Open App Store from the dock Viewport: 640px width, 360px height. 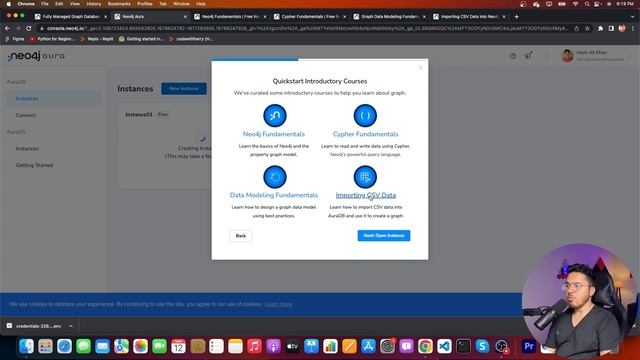tap(368, 346)
